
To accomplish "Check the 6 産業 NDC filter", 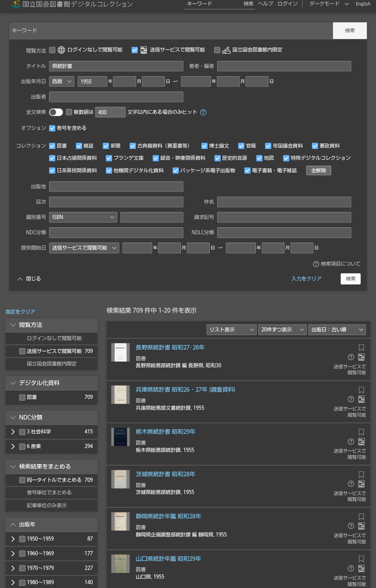I will (22, 446).
